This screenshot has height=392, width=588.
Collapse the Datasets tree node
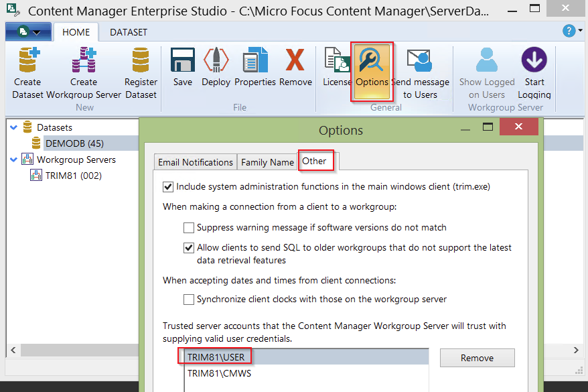pos(15,127)
